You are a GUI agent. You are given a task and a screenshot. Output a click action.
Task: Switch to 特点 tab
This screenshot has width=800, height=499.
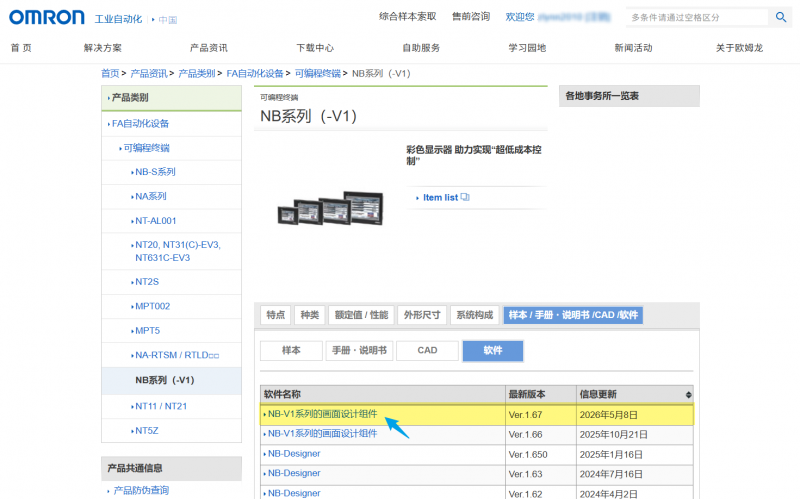(x=276, y=315)
